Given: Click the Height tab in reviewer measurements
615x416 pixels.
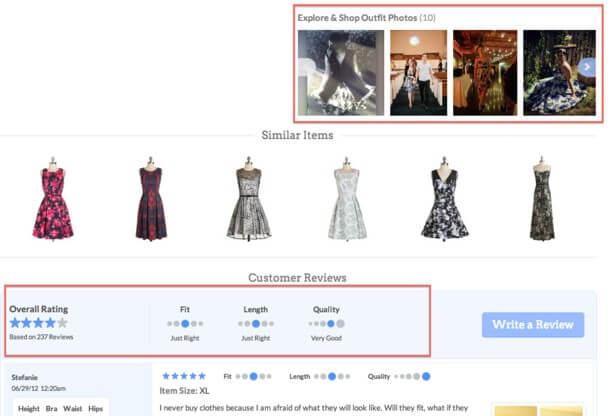Looking at the screenshot, I should tap(29, 409).
